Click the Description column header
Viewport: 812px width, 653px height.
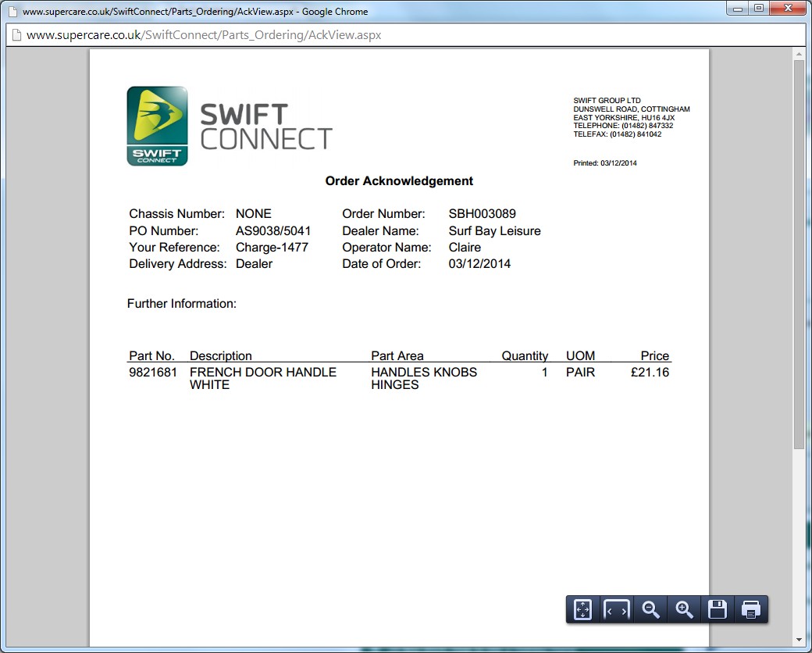point(221,356)
